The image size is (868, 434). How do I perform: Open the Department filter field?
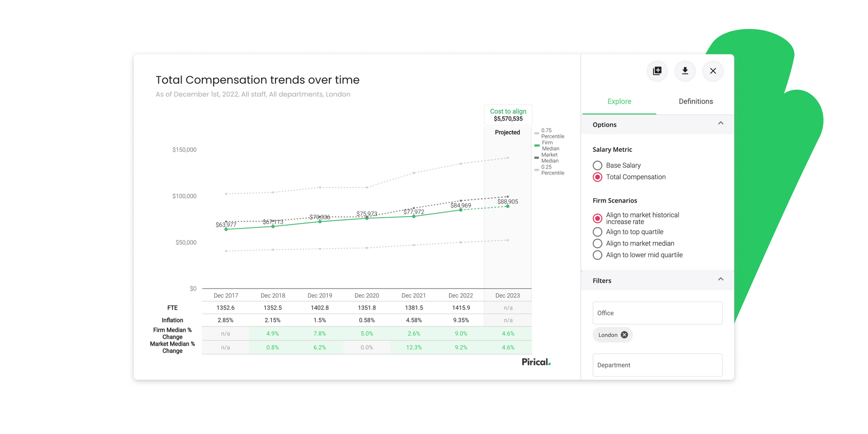pyautogui.click(x=657, y=365)
